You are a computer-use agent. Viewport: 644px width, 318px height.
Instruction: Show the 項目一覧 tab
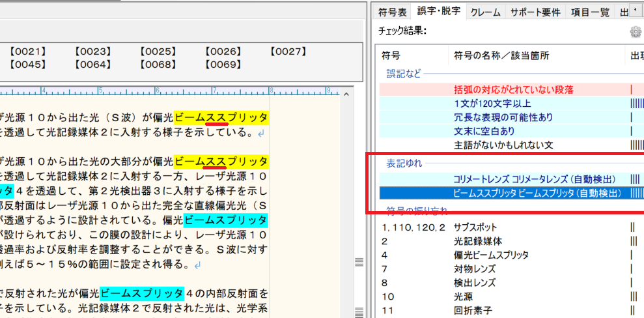pos(590,11)
